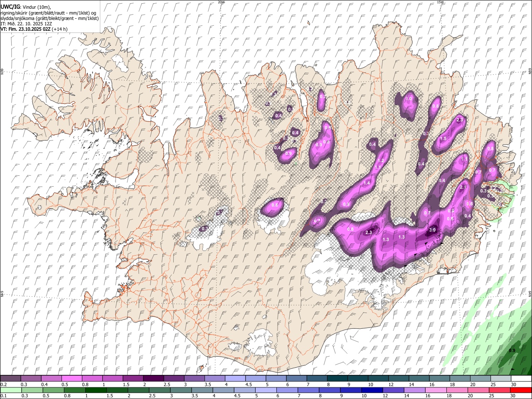532x399 pixels.
Task: Click the 0.6 precipitation value label
Action: [x=470, y=204]
